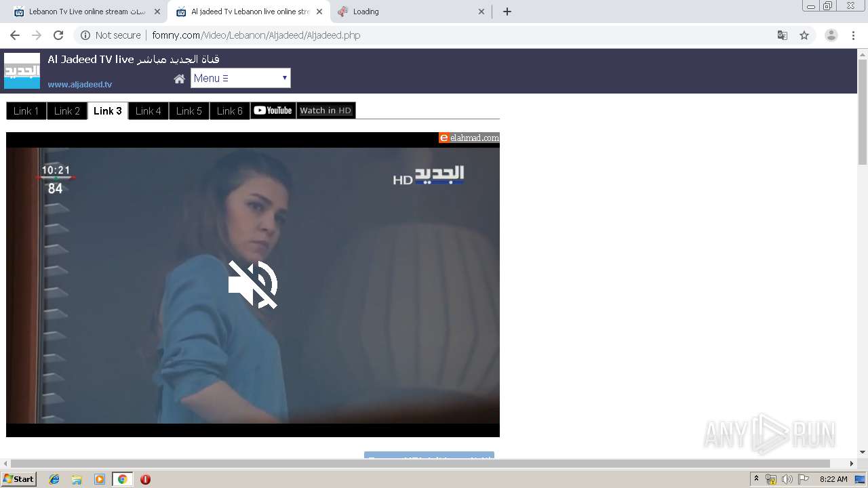Screen dimensions: 868x488
Task: Switch to Link 4 stream
Action: (149, 111)
